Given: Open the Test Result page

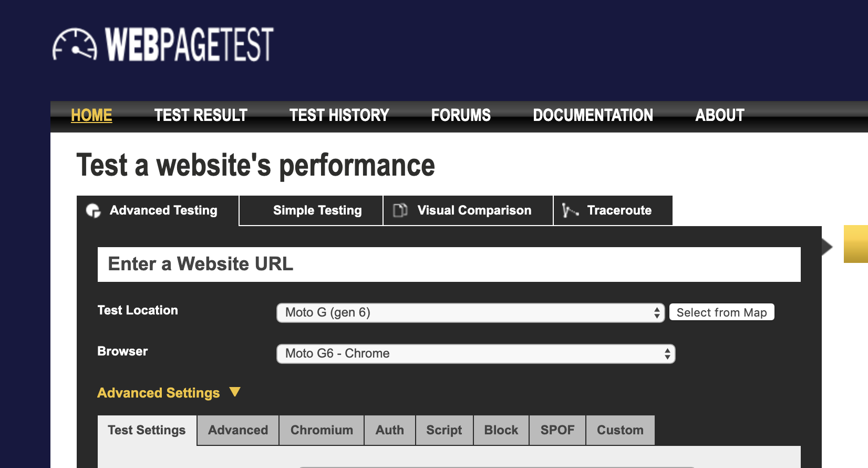Looking at the screenshot, I should click(x=201, y=115).
